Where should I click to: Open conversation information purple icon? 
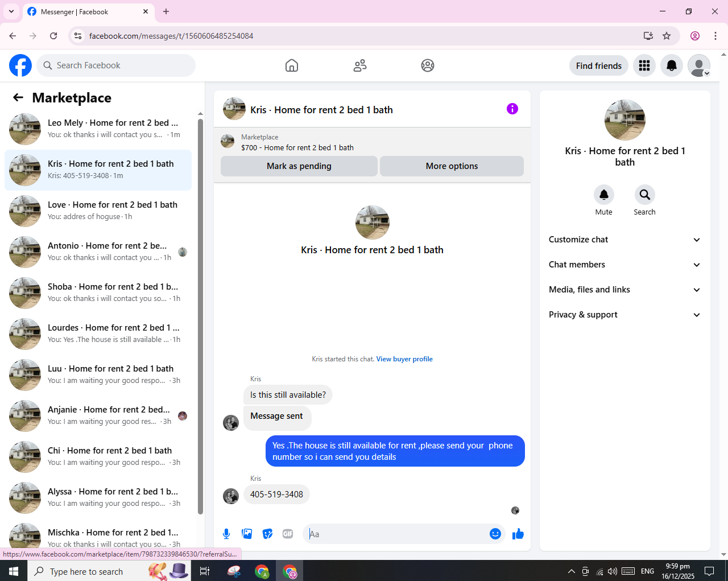(x=512, y=109)
